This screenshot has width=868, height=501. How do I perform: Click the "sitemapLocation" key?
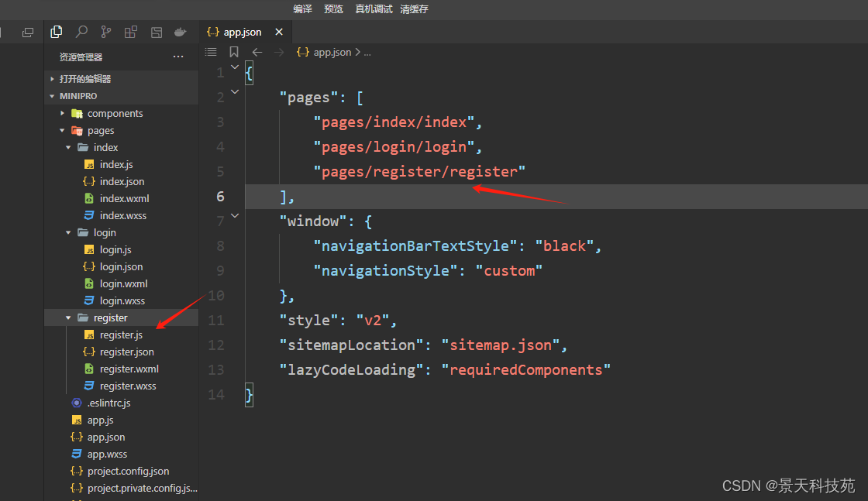(351, 345)
